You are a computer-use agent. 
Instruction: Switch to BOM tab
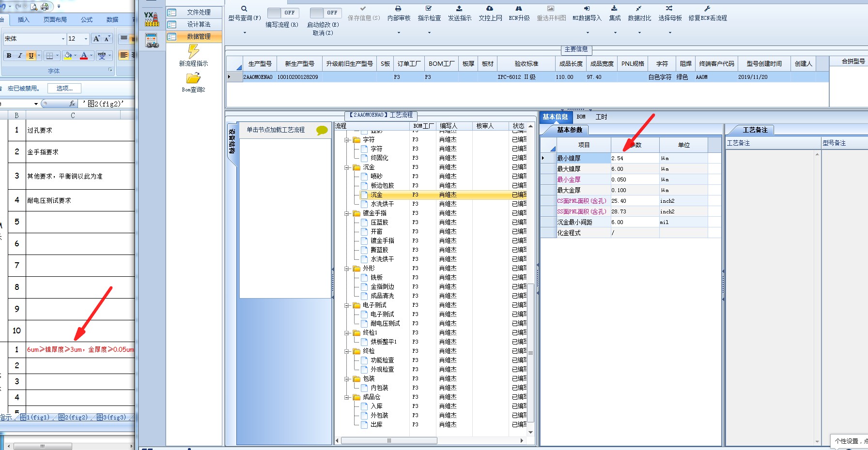coord(581,117)
